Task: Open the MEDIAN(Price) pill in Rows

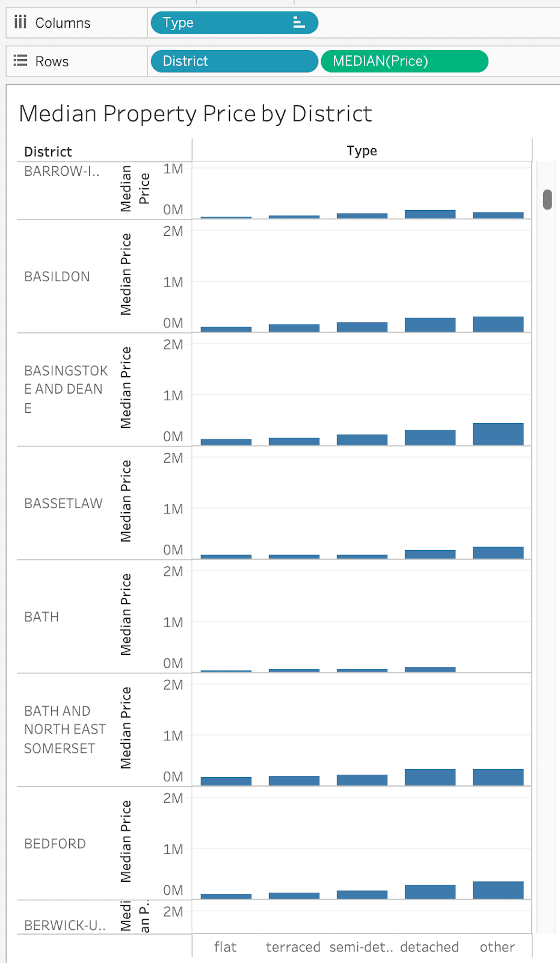Action: coord(404,61)
